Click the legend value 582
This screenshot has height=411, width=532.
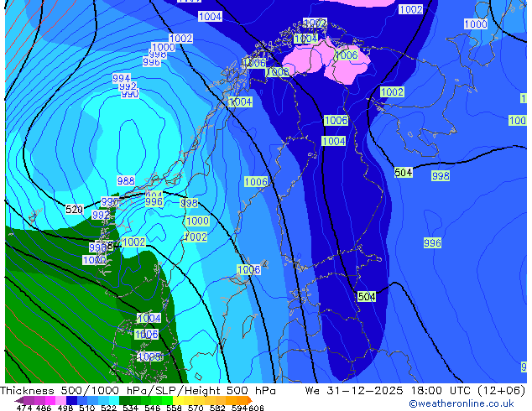coord(217,408)
